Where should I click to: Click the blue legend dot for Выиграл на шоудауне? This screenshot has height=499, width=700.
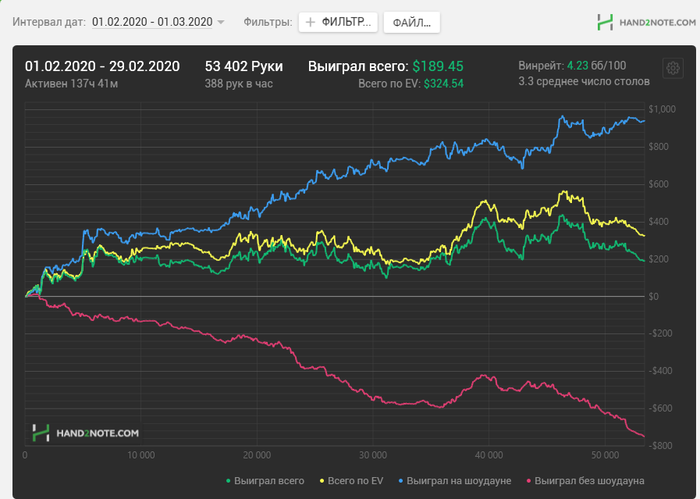[400, 481]
